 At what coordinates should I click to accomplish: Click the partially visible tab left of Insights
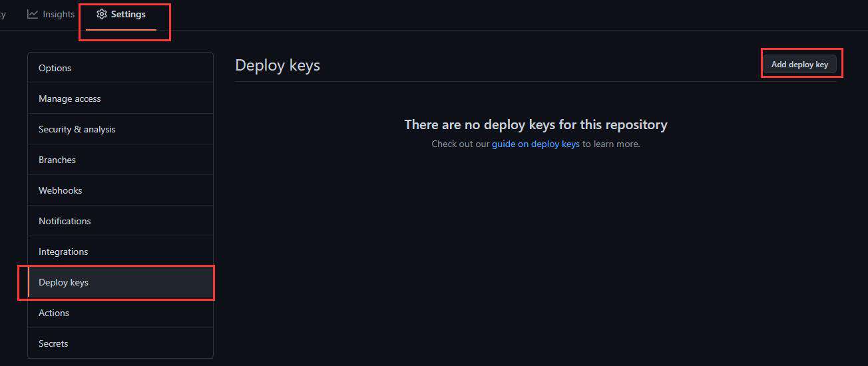(x=3, y=14)
